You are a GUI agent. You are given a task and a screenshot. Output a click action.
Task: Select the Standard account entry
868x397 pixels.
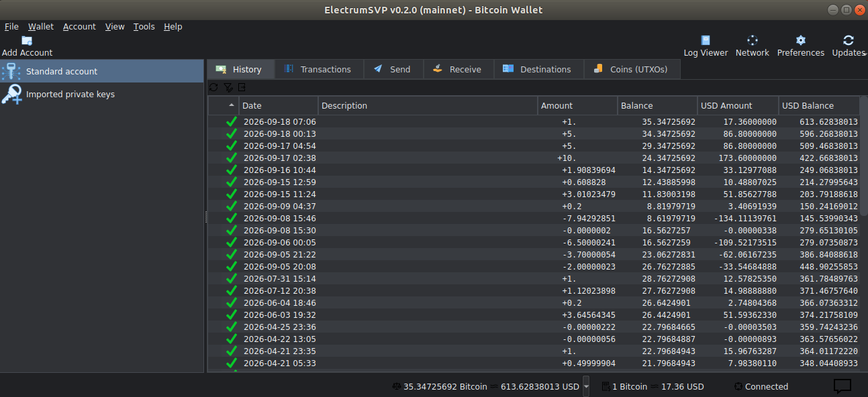pos(102,71)
